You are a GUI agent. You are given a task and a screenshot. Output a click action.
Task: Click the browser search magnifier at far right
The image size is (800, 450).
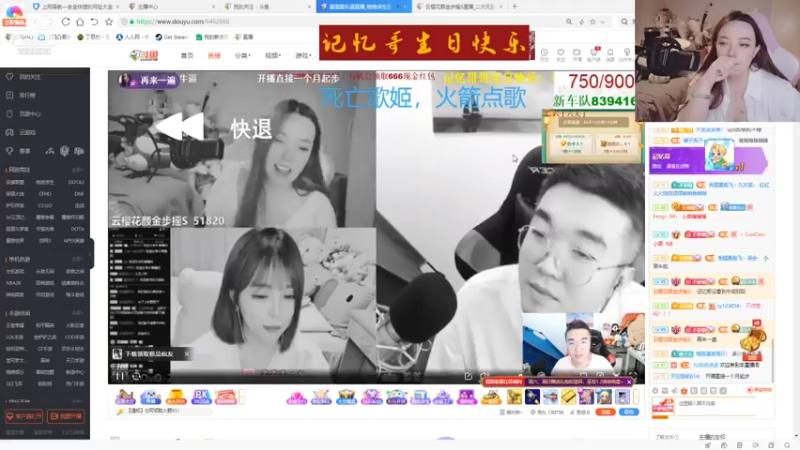[x=624, y=22]
